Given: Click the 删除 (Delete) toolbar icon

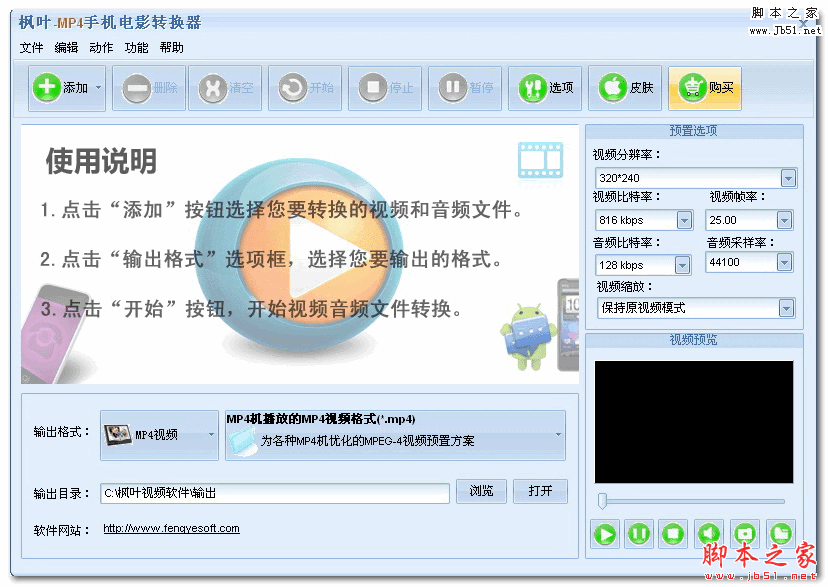Looking at the screenshot, I should [148, 88].
